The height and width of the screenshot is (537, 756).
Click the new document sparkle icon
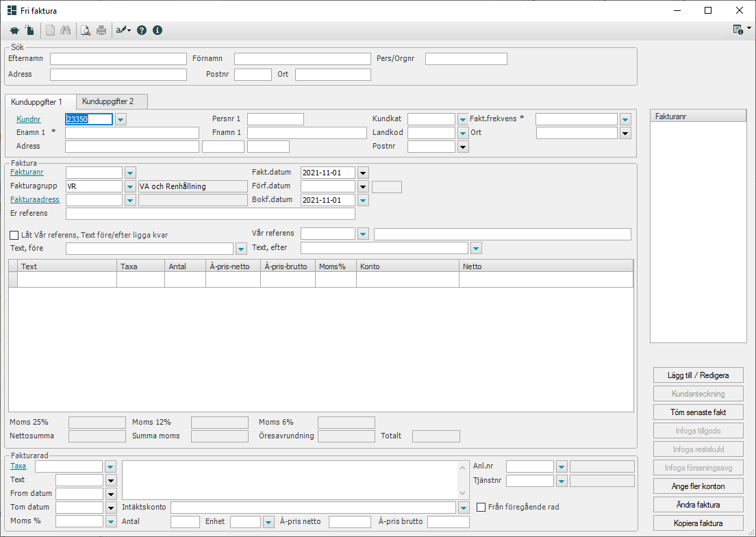[x=29, y=30]
